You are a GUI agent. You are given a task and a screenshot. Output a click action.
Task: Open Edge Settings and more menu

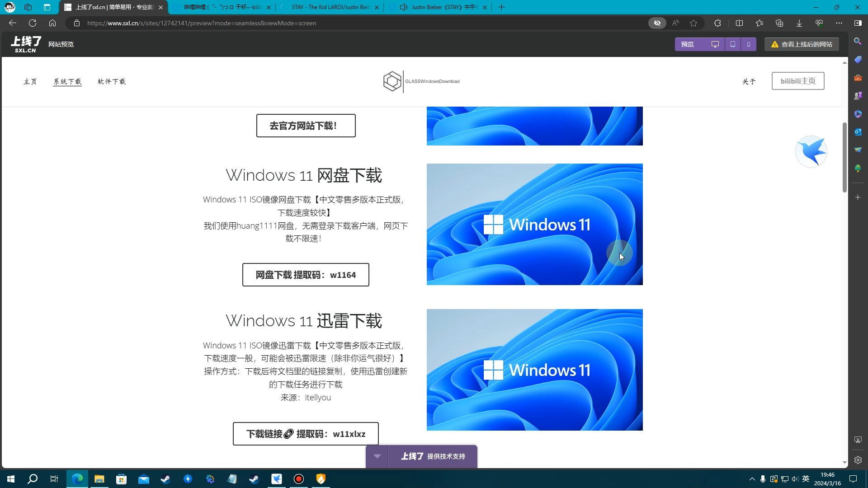tap(839, 23)
